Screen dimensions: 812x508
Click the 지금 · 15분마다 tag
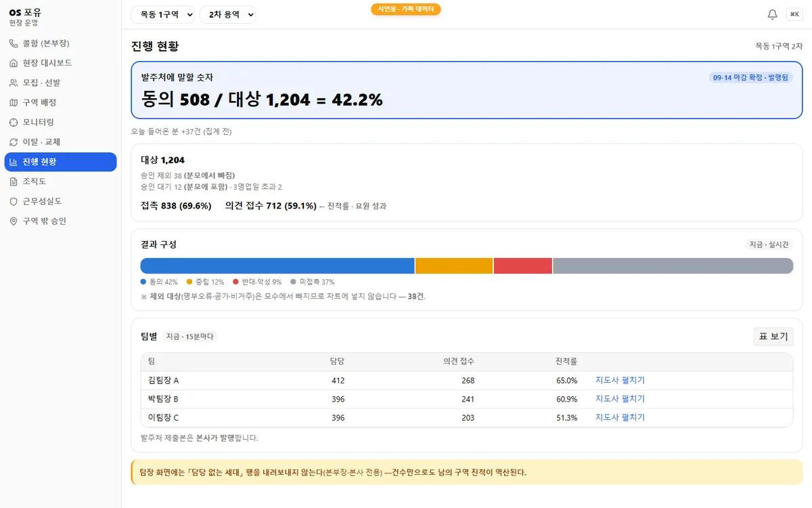189,337
